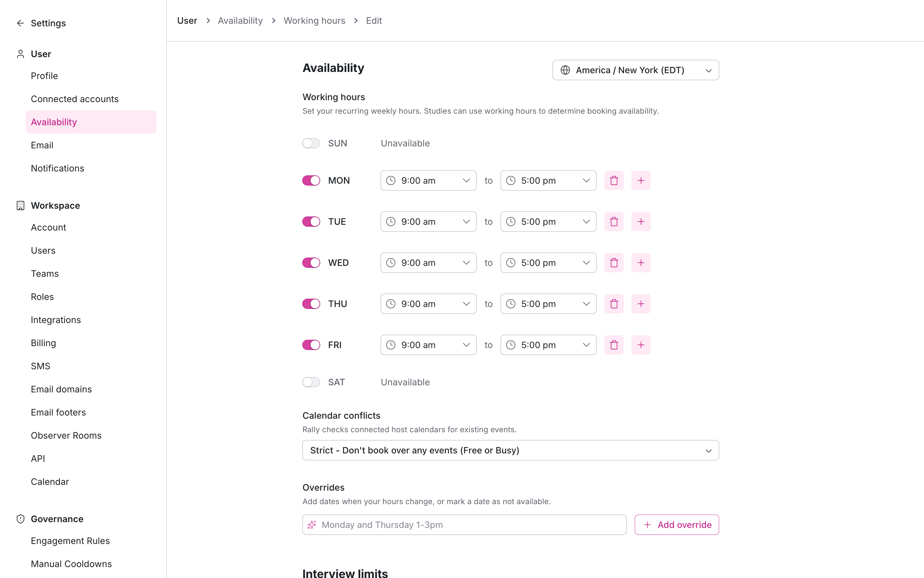The image size is (924, 578).
Task: Open API settings in sidebar
Action: tap(38, 459)
